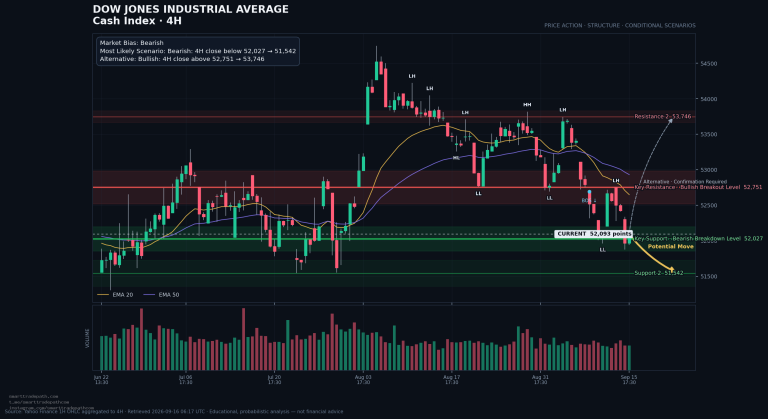768x419 pixels.
Task: Click the 51500 price axis tick
Action: click(x=709, y=276)
